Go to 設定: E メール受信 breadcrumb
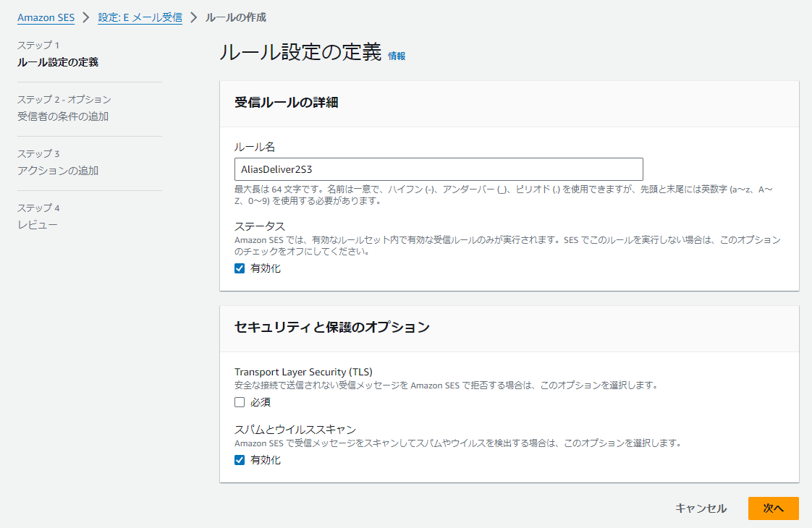Image resolution: width=812 pixels, height=528 pixels. pyautogui.click(x=140, y=17)
